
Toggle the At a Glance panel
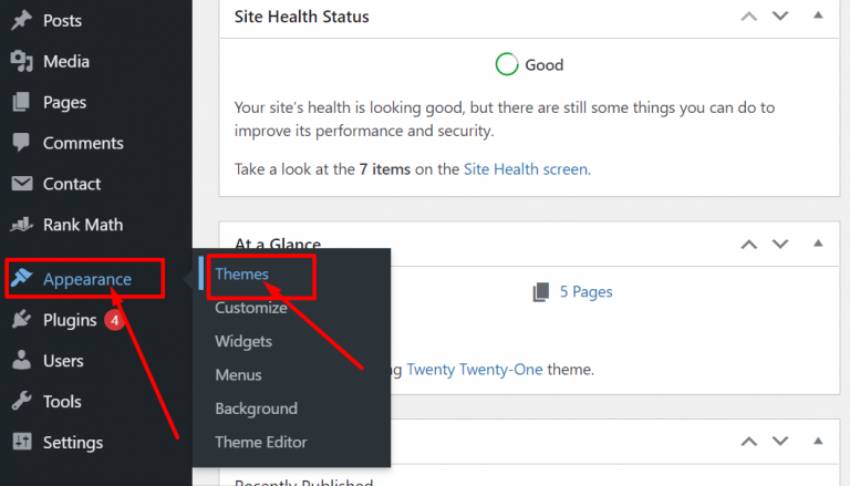(x=818, y=244)
